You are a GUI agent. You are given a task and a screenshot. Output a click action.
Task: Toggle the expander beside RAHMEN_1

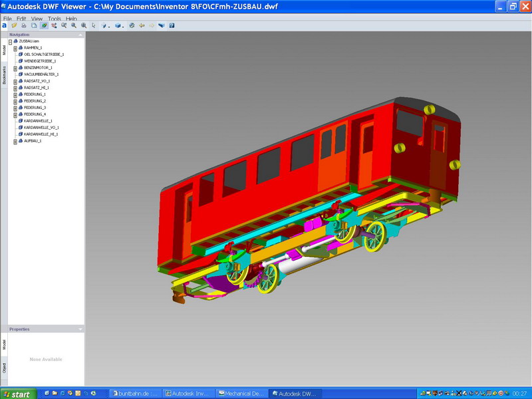[x=15, y=49]
